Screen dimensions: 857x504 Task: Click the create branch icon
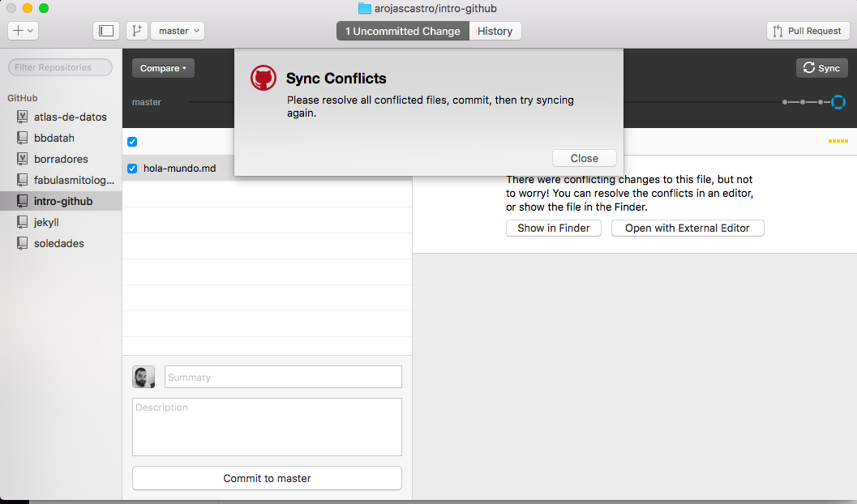tap(135, 31)
